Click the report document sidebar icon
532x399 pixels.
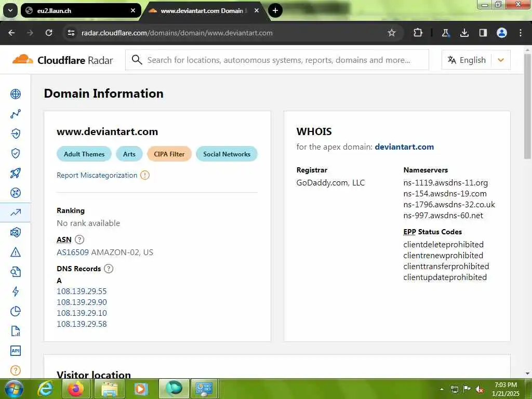(x=16, y=331)
